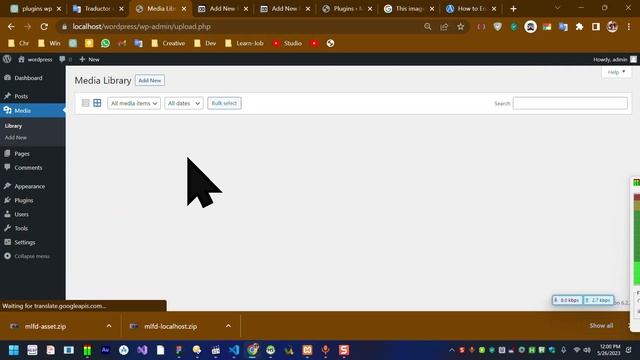Open the All dates filter dropdown
The image size is (640, 360).
pyautogui.click(x=184, y=103)
